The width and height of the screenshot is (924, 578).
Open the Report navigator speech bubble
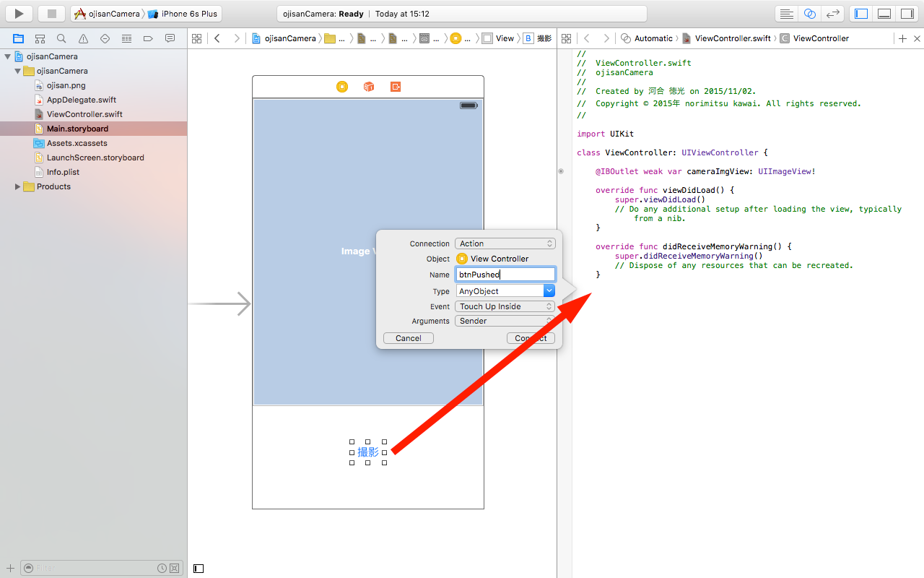point(170,38)
